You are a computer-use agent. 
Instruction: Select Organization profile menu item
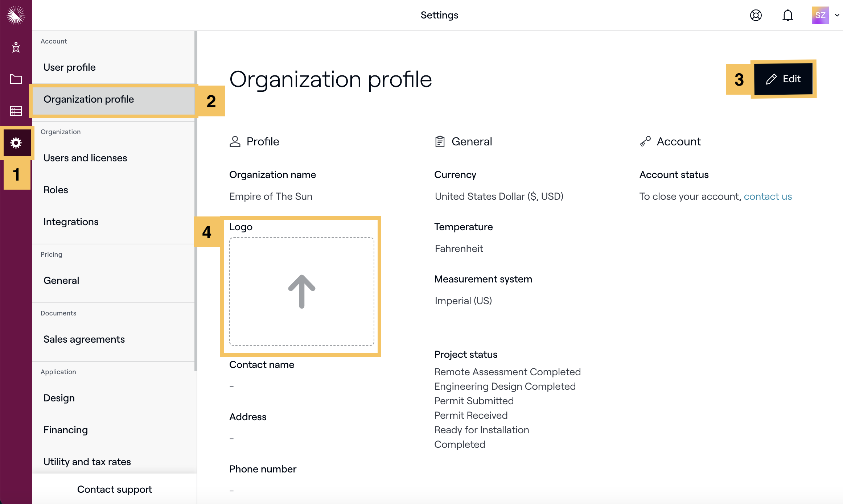(x=89, y=99)
